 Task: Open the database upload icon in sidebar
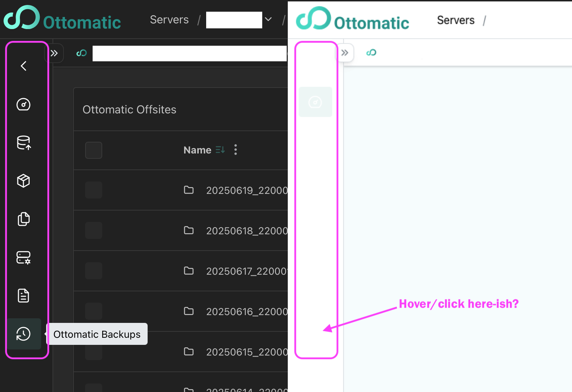point(23,142)
